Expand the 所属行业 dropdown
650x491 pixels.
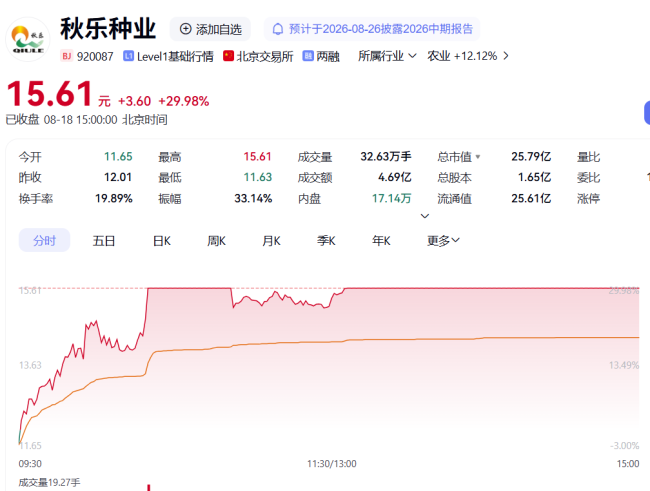(x=387, y=56)
